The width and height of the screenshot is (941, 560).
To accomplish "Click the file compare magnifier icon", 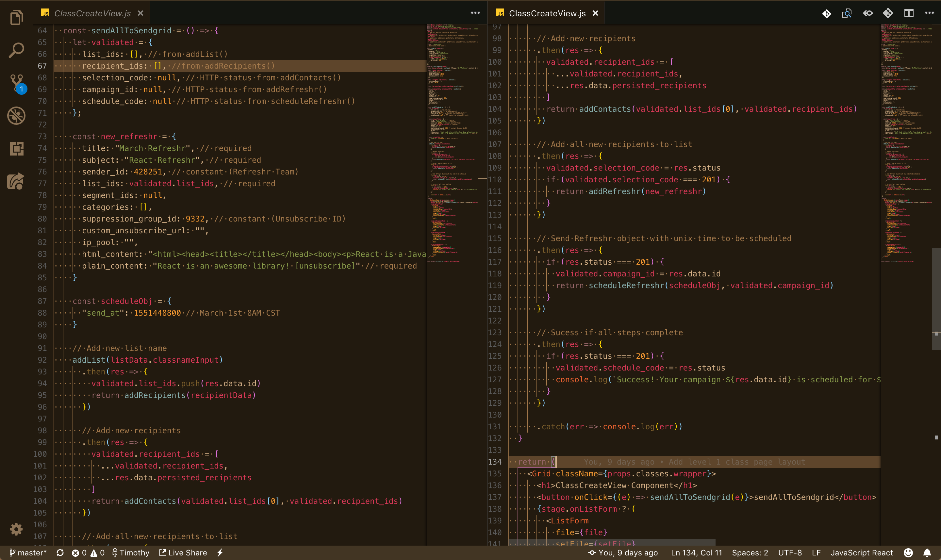I will 847,14.
